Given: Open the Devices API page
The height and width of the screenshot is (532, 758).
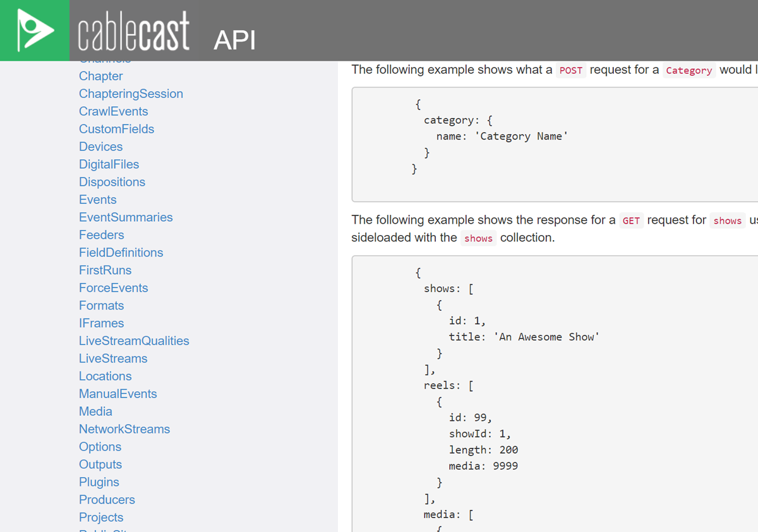Looking at the screenshot, I should [100, 147].
